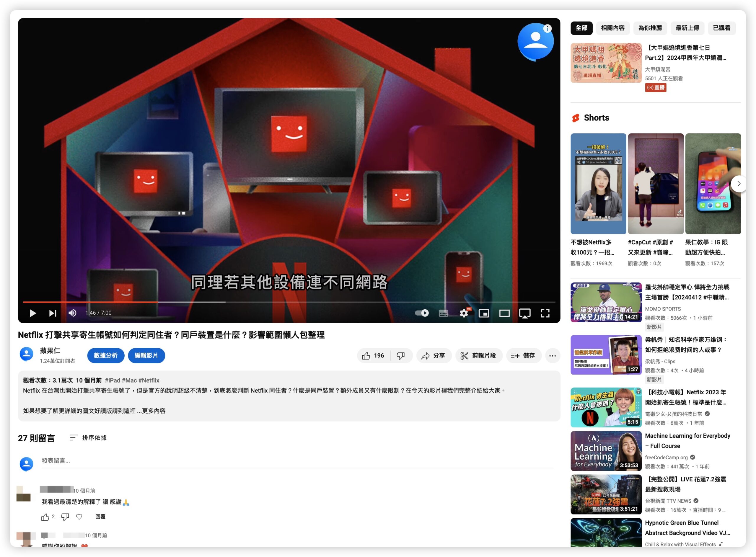756x557 pixels.
Task: Select the 全部 filter chip
Action: (x=581, y=28)
